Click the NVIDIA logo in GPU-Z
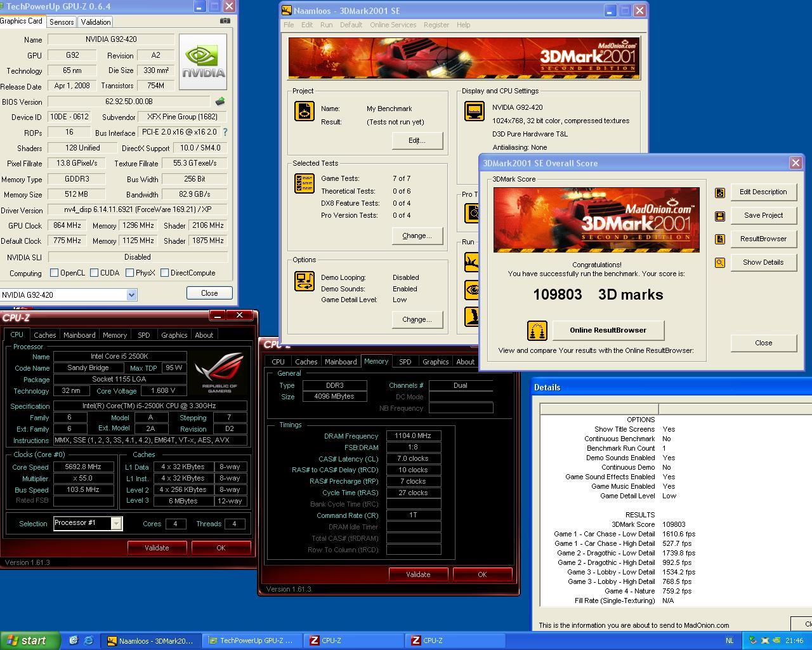 click(x=203, y=62)
